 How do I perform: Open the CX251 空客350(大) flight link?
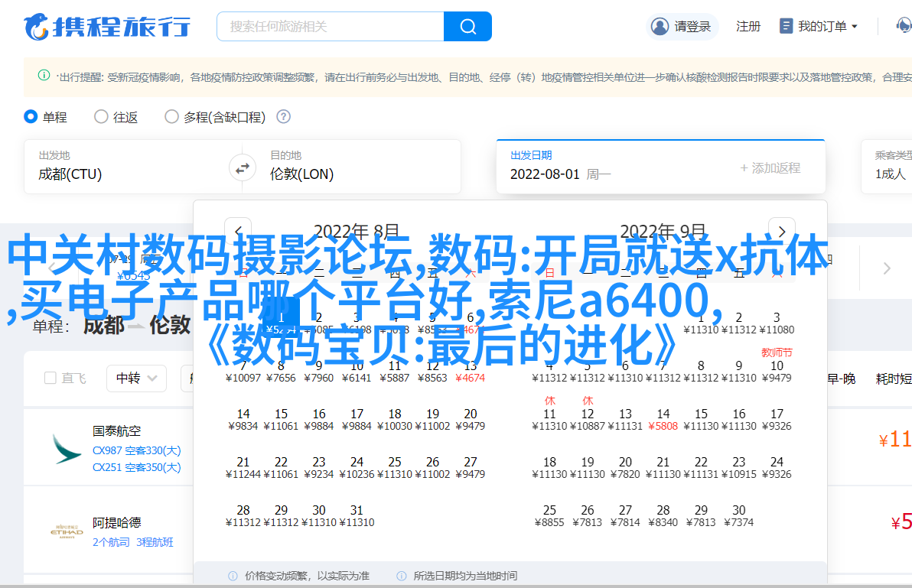(x=137, y=467)
